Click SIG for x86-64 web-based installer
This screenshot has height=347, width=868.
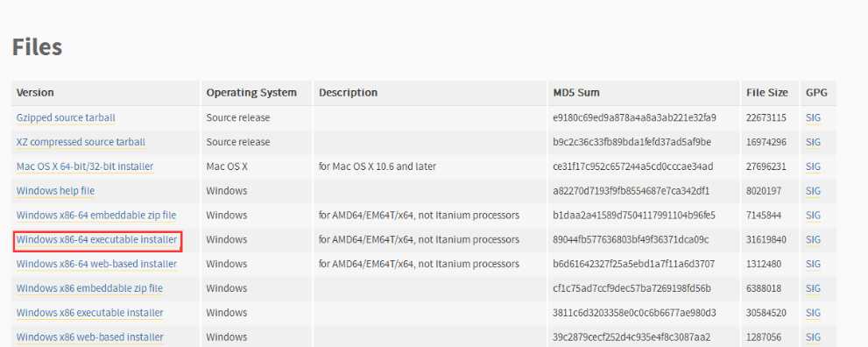pos(813,264)
